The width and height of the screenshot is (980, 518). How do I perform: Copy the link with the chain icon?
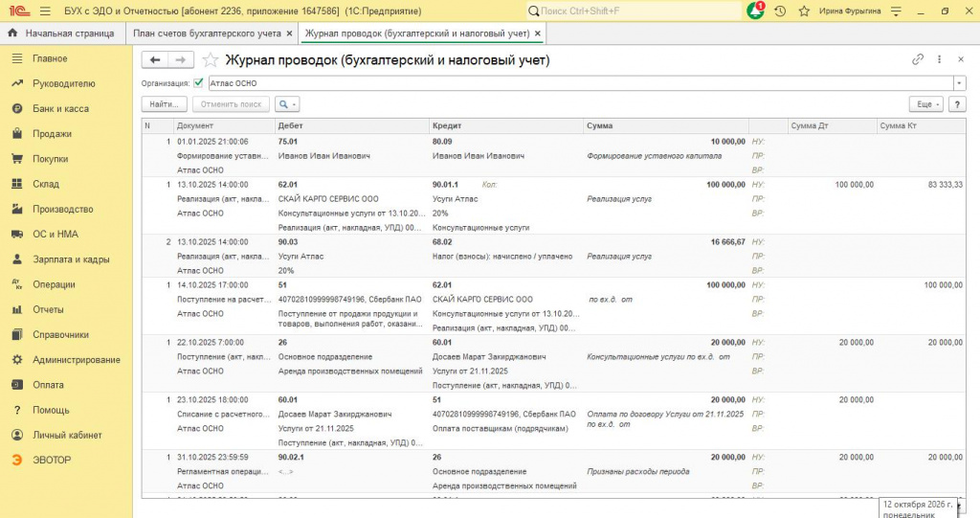(918, 59)
